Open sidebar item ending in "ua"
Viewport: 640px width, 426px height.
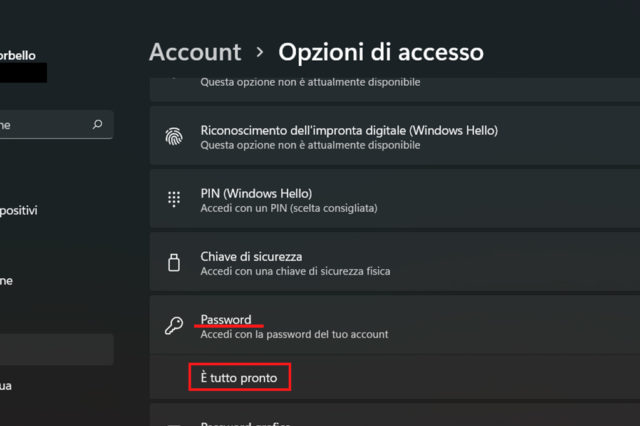pyautogui.click(x=6, y=386)
